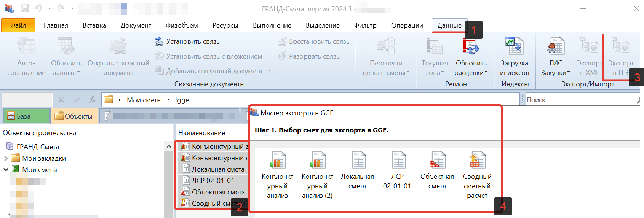Click Обновить расценки icon
Viewport: 644px width, 218px height.
tap(471, 46)
